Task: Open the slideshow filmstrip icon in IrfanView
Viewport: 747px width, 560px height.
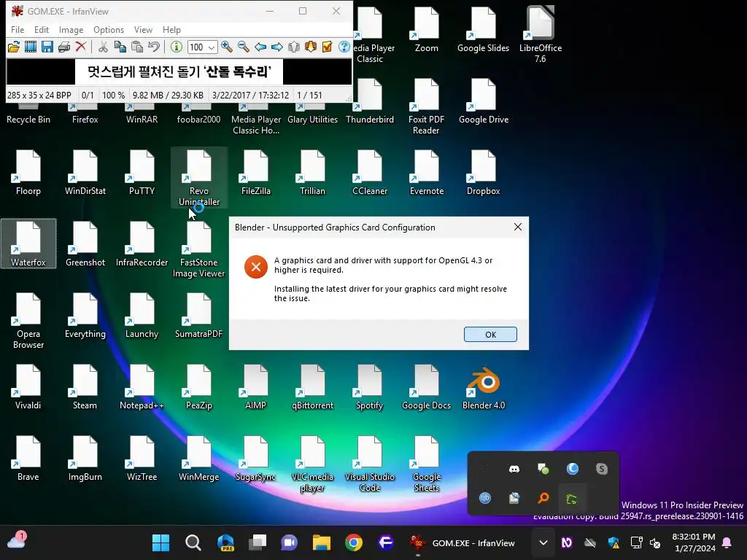Action: coord(31,47)
